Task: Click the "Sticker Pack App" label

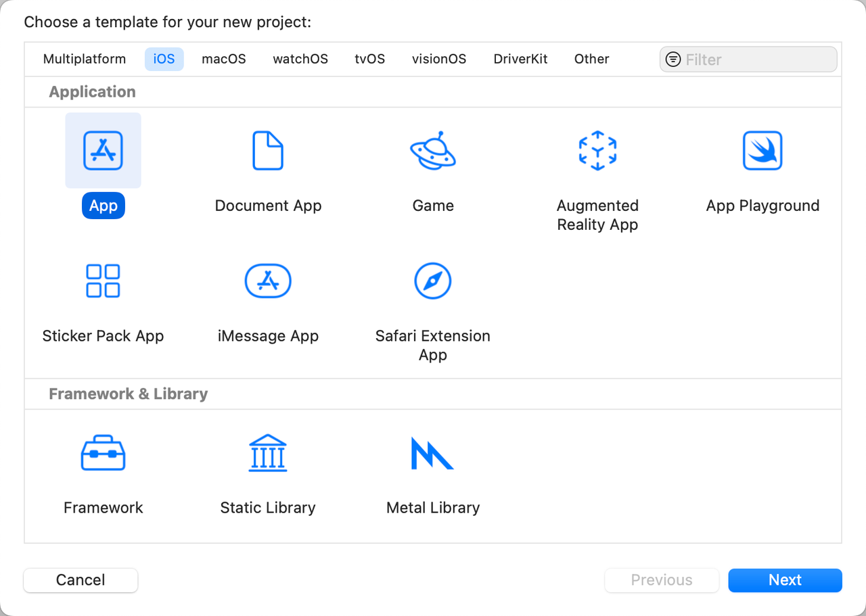Action: (x=103, y=336)
